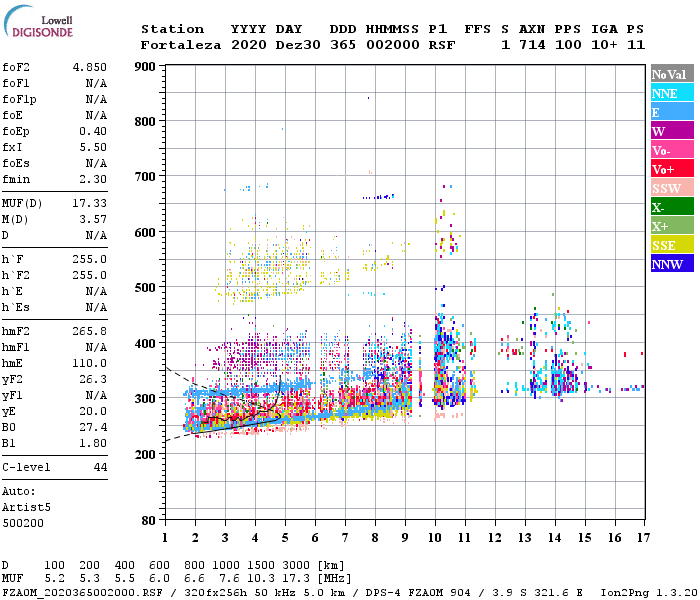700x600 pixels.
Task: Click the 10 MHz frequency axis label
Action: 435,538
